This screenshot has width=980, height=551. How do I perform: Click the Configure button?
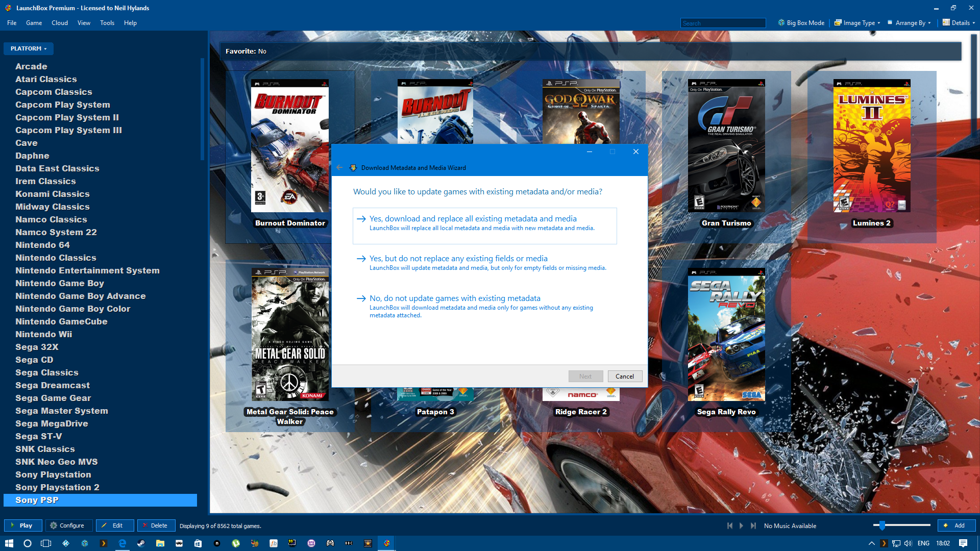69,525
